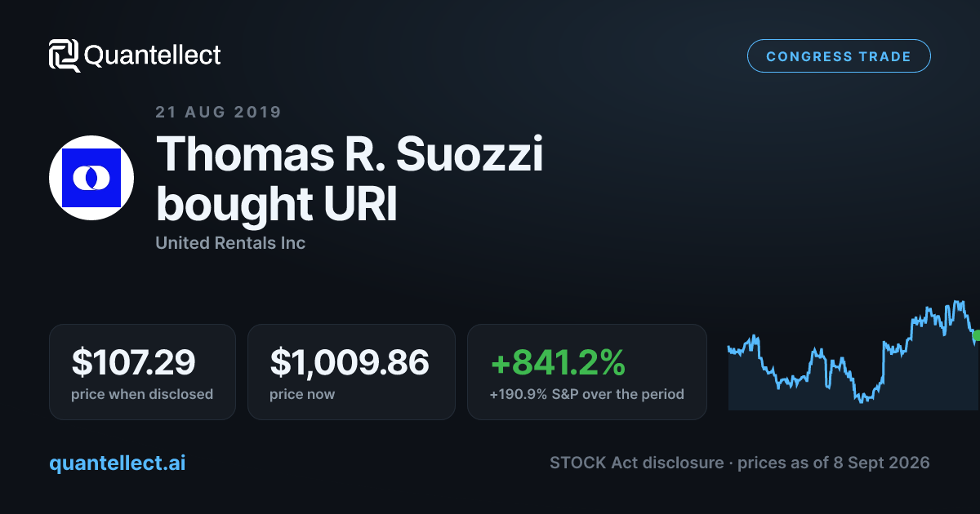Click the +841.2% return card
This screenshot has height=514, width=980.
(x=587, y=372)
